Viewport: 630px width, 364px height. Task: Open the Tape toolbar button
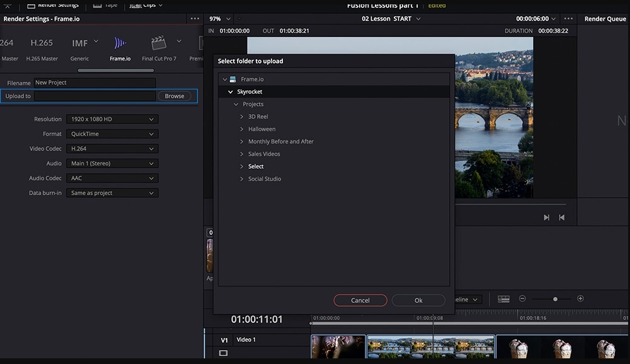click(x=105, y=5)
